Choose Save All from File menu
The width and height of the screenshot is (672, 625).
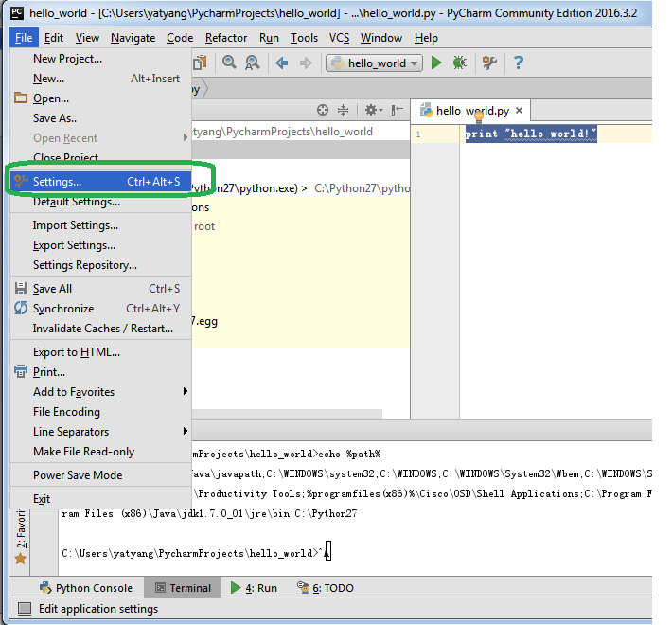(x=100, y=289)
